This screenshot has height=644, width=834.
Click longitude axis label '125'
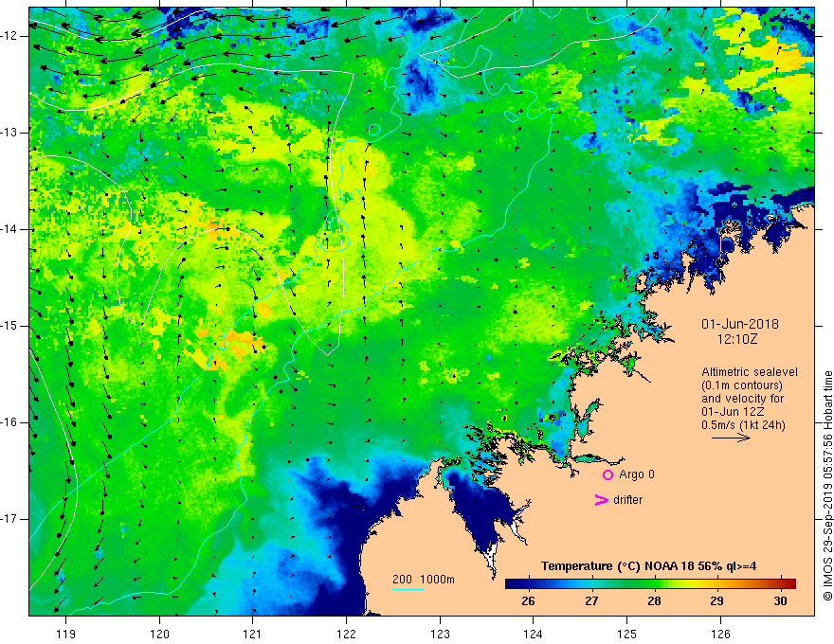627,634
